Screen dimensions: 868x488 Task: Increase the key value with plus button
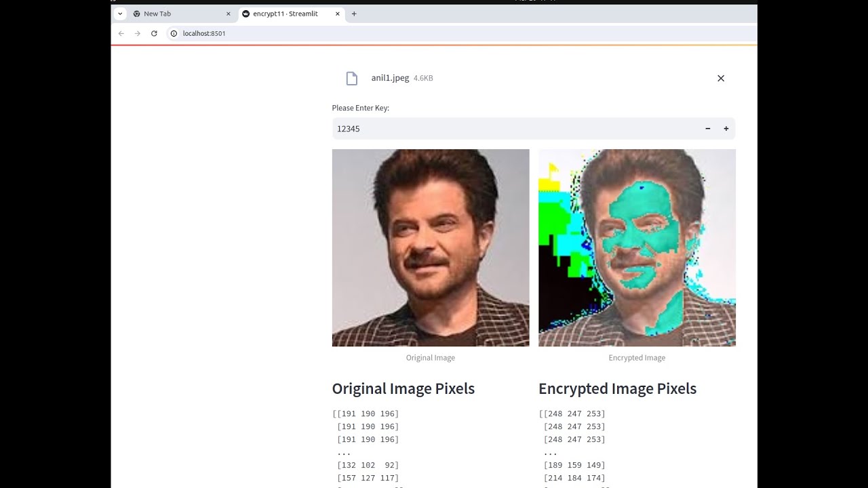[726, 129]
